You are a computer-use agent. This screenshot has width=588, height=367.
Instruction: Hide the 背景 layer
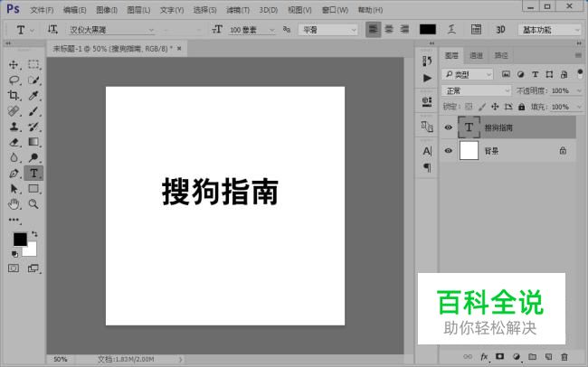[448, 151]
